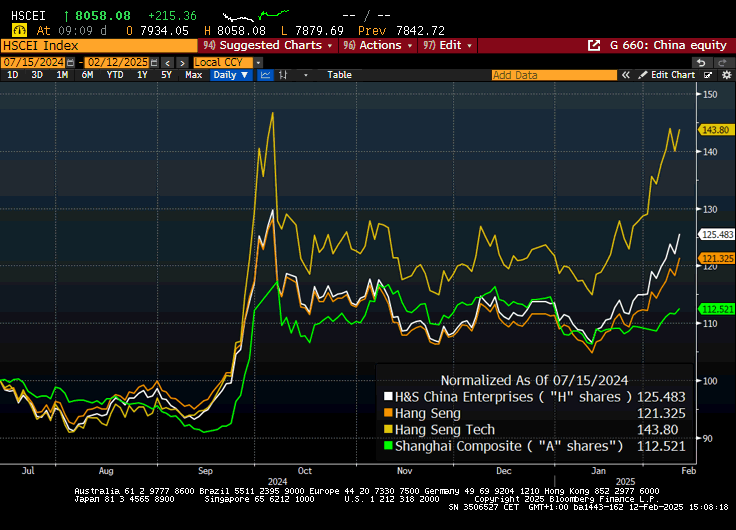Click the Normalized As Of 07/15/2024 heading

click(534, 380)
